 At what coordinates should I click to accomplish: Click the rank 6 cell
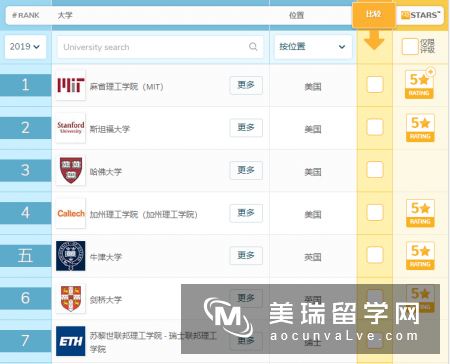[25, 298]
